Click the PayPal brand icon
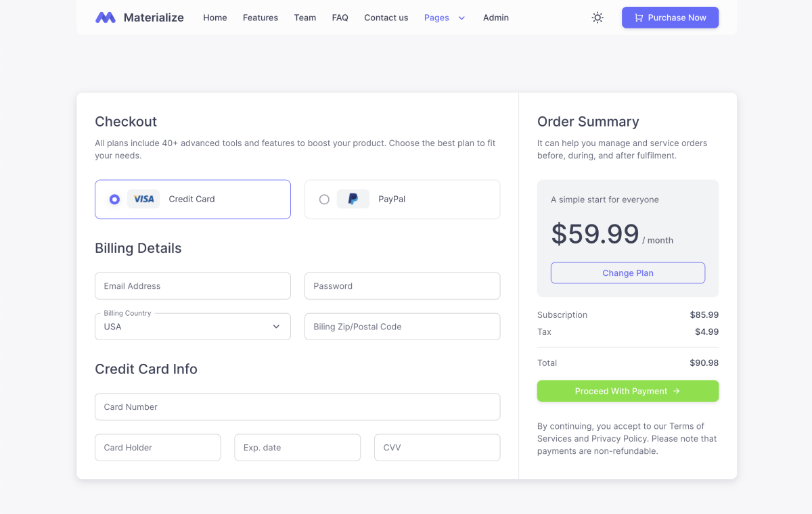Viewport: 812px width, 514px height. click(353, 199)
